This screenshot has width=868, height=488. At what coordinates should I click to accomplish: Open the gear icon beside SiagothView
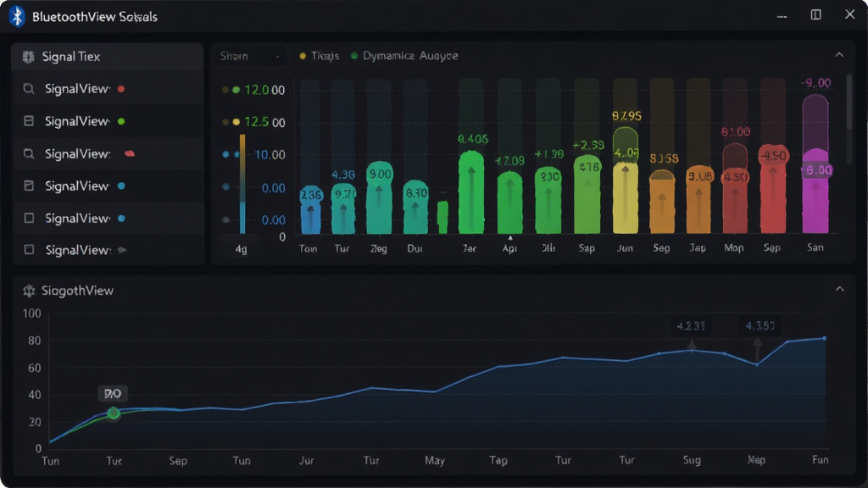pos(29,291)
